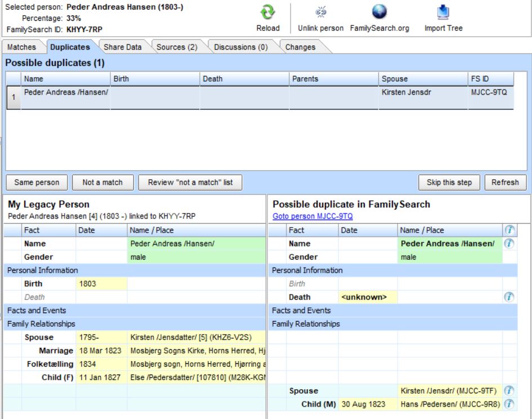Click the Birth column header in duplicates list
This screenshot has width=532, height=419.
155,79
